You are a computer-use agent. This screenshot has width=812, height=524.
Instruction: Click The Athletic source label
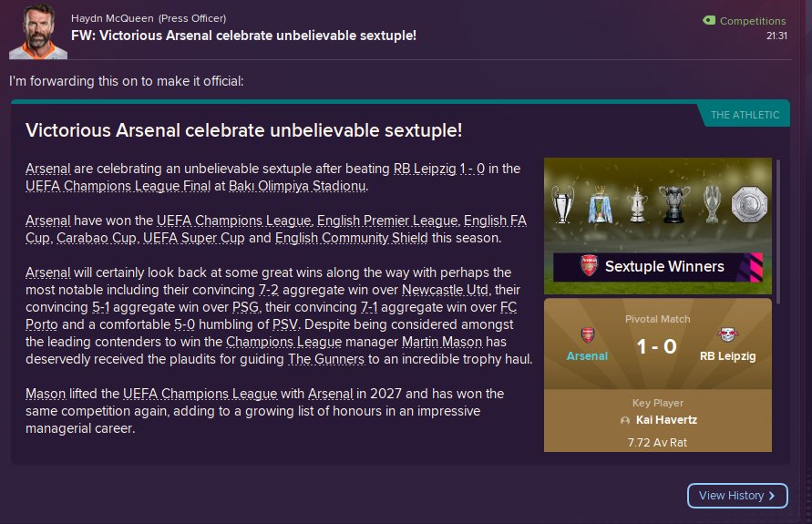[x=745, y=115]
